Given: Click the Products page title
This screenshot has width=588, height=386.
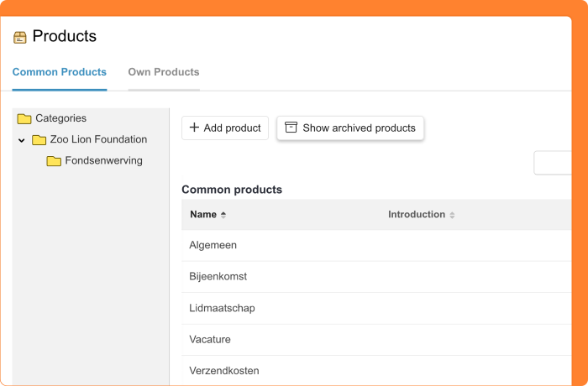Looking at the screenshot, I should pos(65,36).
